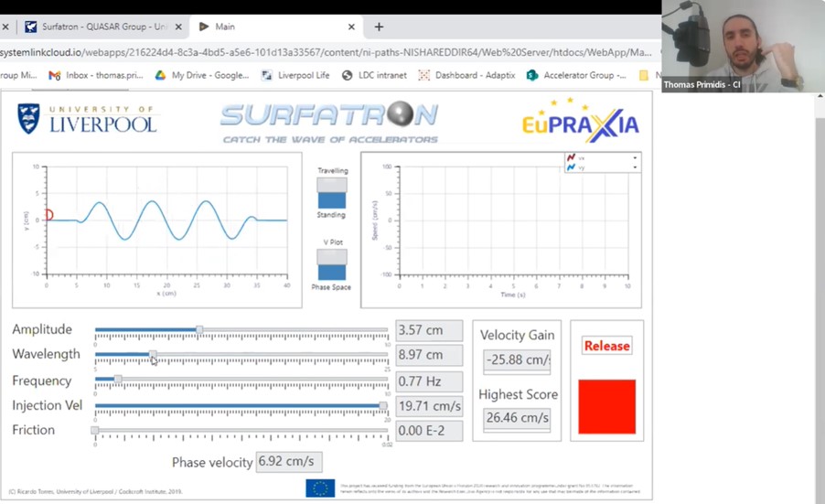Click the 'Wavelength' label text
Viewport: 825px width, 504px height.
coord(47,354)
